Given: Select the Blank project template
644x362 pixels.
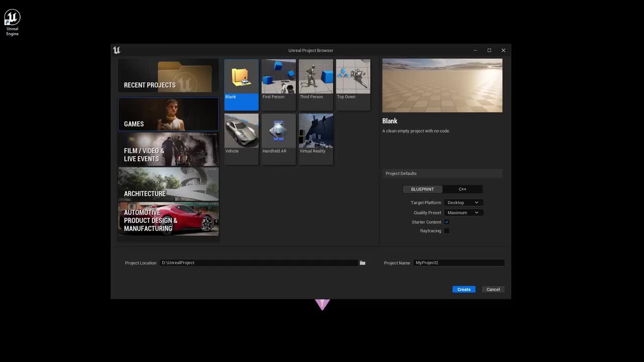Looking at the screenshot, I should 242,84.
